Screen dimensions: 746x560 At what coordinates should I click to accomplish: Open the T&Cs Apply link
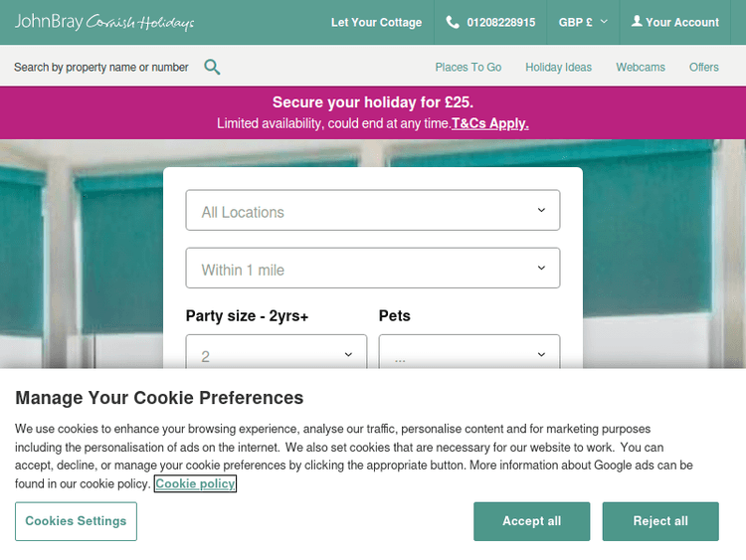coord(490,123)
